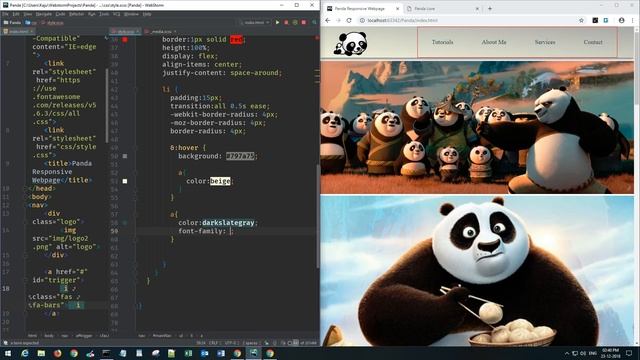The height and width of the screenshot is (360, 640).
Task: Open the Contact link in the webpage nav
Action: pyautogui.click(x=593, y=42)
